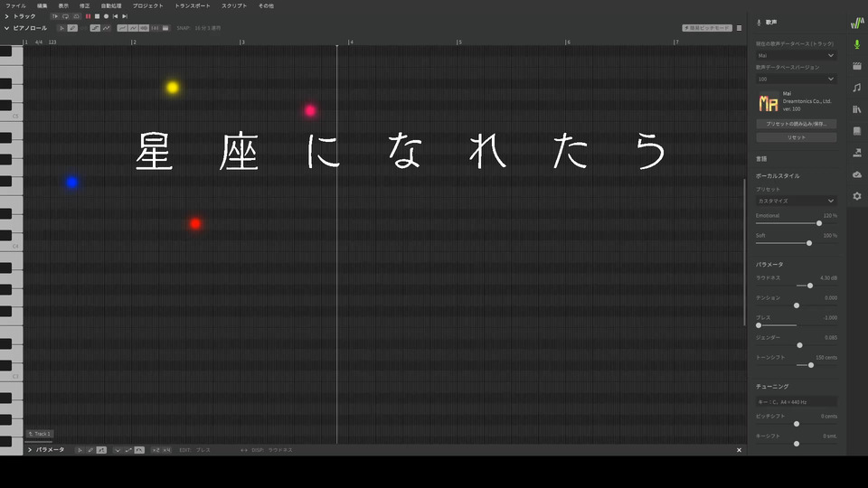Open the render export sidebar icon
The height and width of the screenshot is (488, 868).
pos(857,153)
